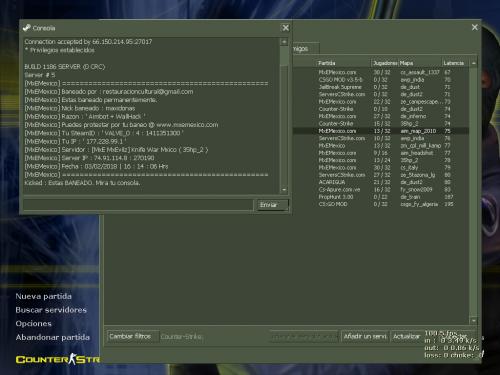The image size is (500, 375).
Task: Click console line 'BUILD 1186 SERVER'
Action: tap(65, 67)
